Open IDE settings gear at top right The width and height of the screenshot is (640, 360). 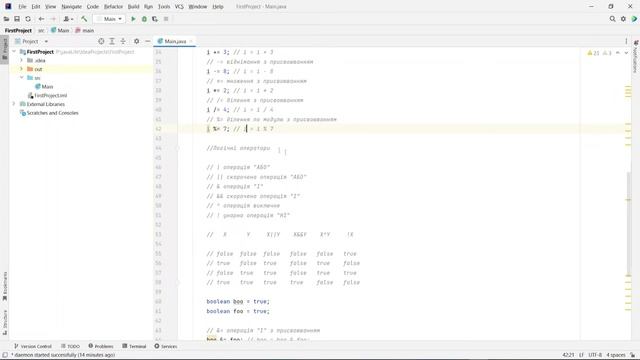tap(623, 19)
